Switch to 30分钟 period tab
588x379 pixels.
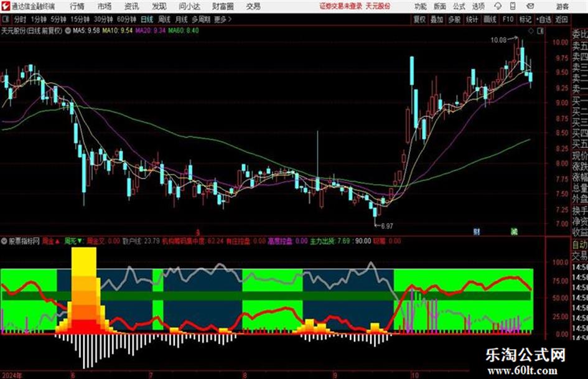(103, 19)
